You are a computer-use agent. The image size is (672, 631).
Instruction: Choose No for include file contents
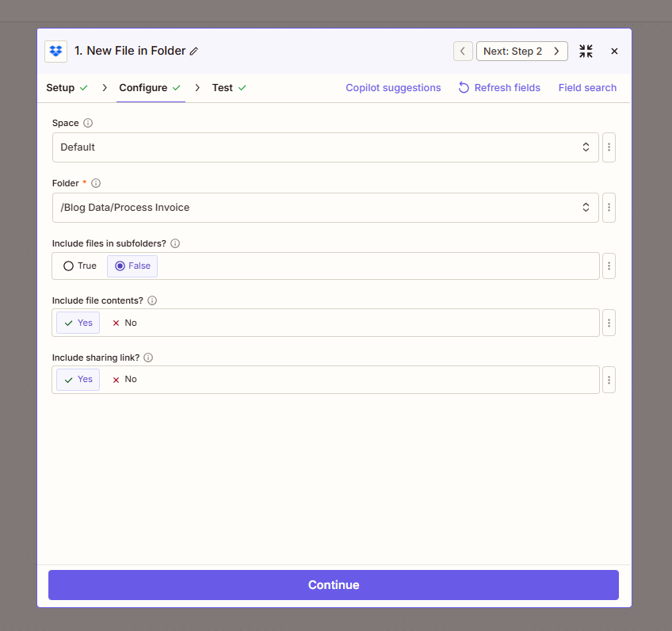(x=125, y=323)
